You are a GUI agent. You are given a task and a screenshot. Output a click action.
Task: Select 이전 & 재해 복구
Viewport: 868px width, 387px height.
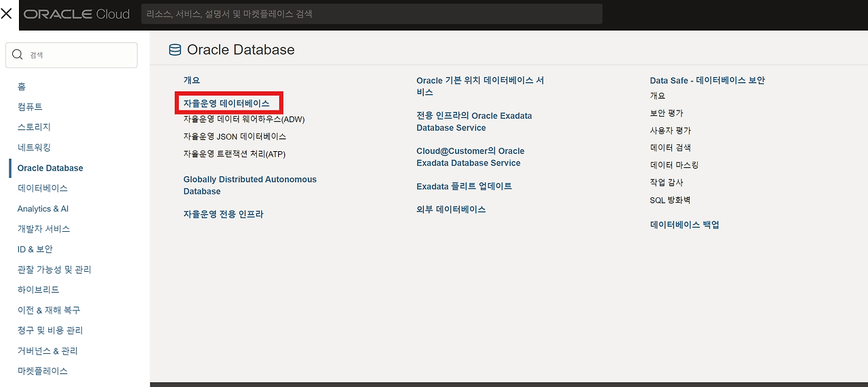click(x=49, y=310)
